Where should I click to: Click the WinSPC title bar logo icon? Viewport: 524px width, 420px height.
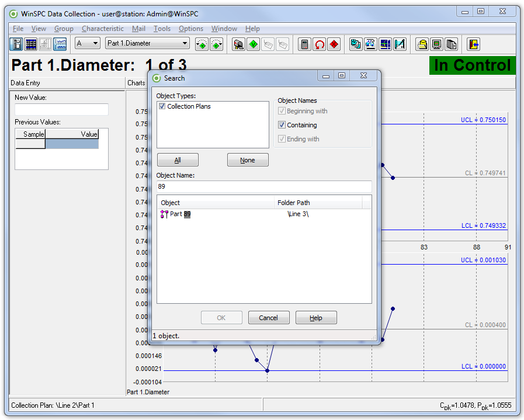coord(13,14)
